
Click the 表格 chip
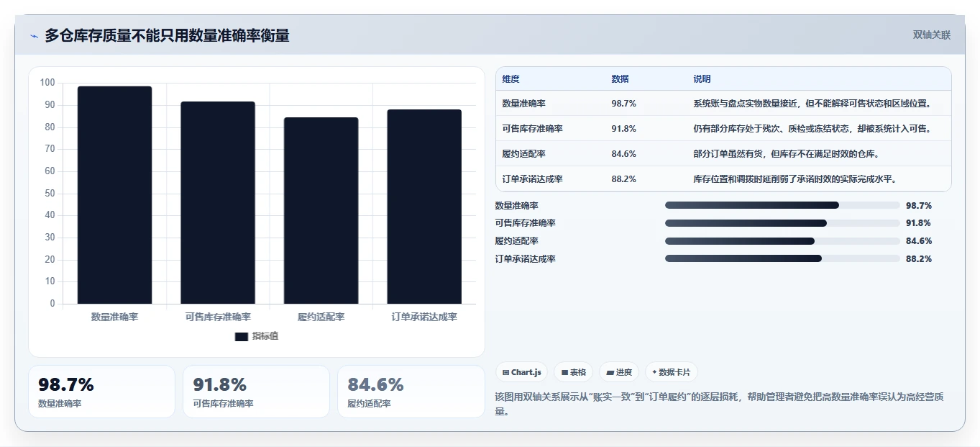coord(573,372)
